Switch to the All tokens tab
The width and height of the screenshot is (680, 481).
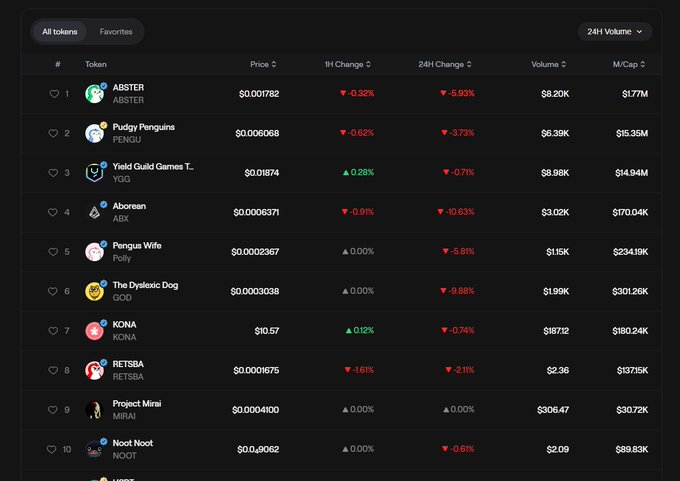tap(60, 32)
